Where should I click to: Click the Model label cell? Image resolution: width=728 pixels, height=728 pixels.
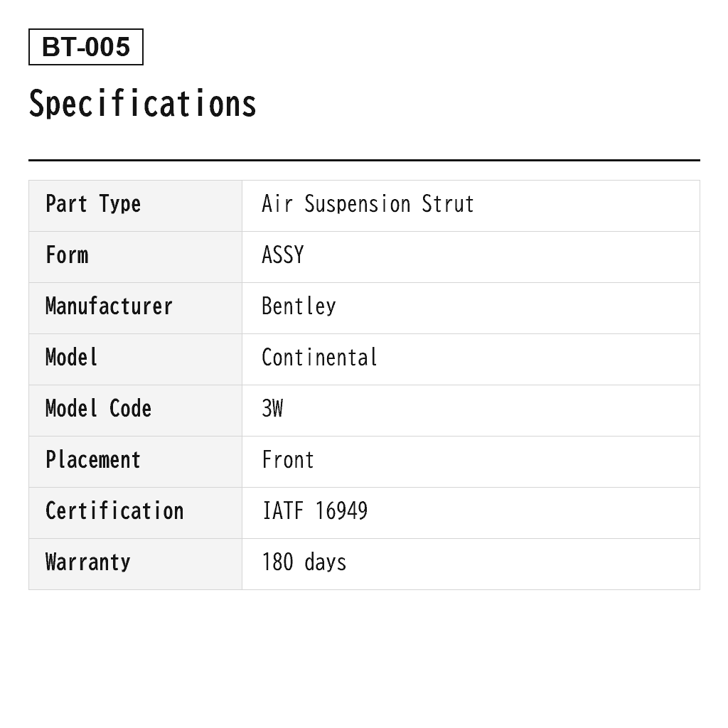[136, 359]
